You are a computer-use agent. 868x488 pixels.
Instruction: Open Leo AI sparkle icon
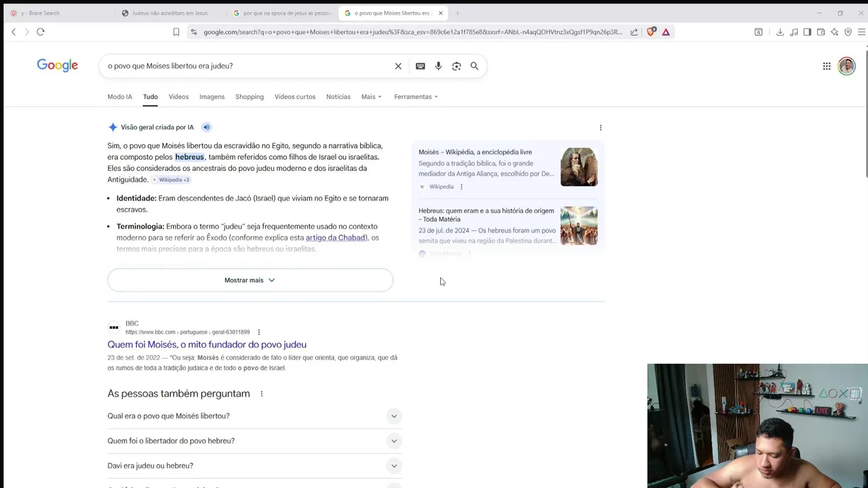pyautogui.click(x=835, y=32)
